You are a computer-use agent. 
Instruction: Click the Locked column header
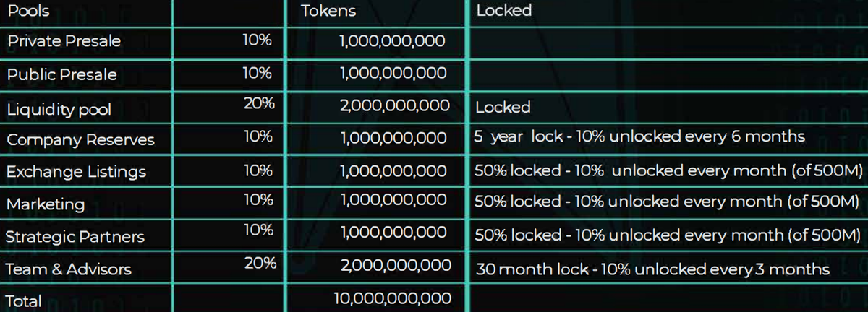click(x=503, y=11)
